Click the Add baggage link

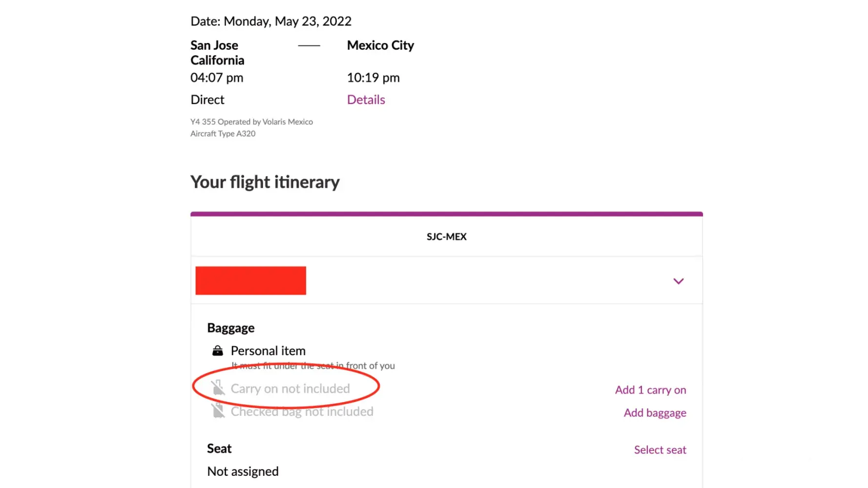655,413
